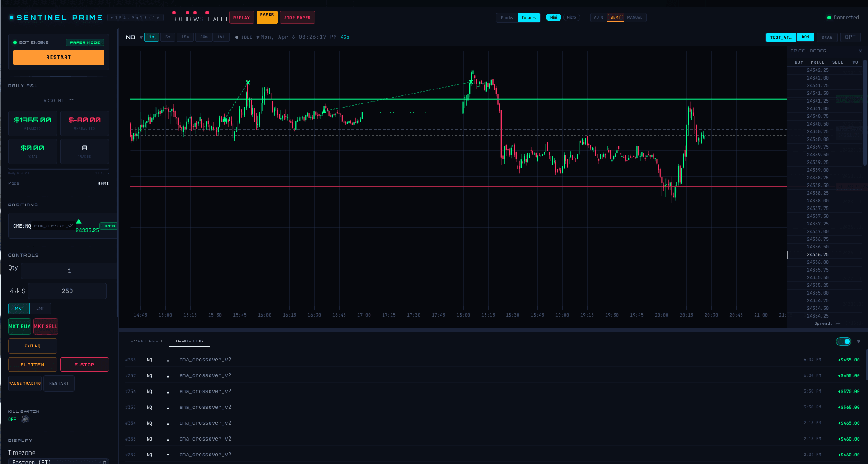Click the OPT button
This screenshot has width=868, height=464.
point(850,37)
